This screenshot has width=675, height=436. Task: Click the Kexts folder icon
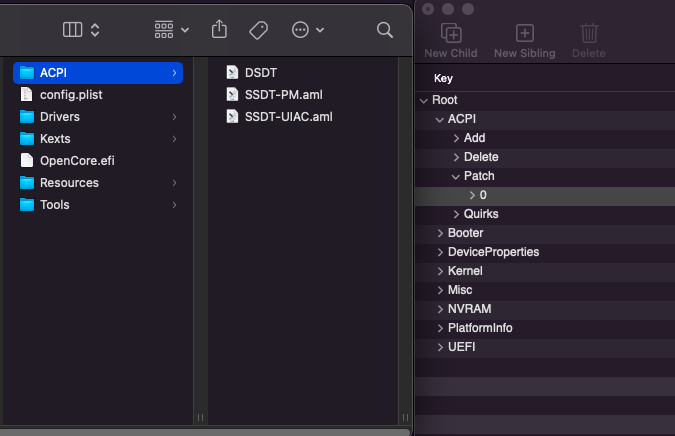coord(27,139)
